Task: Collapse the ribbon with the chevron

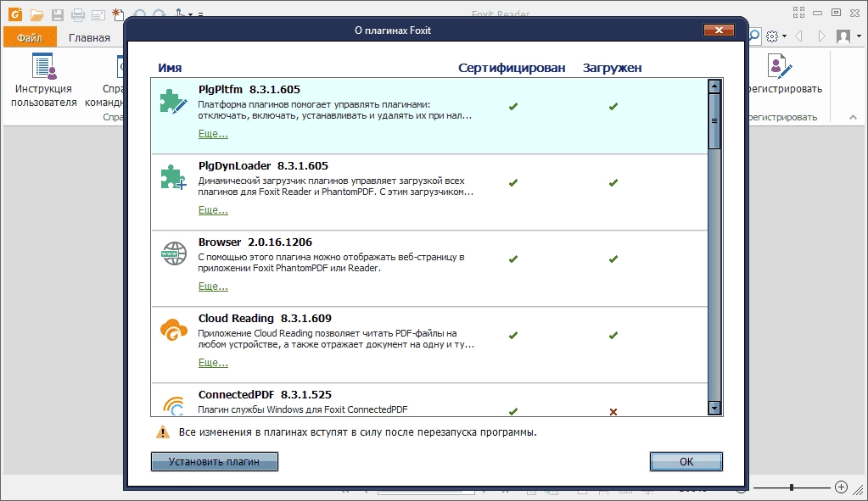Action: click(853, 117)
